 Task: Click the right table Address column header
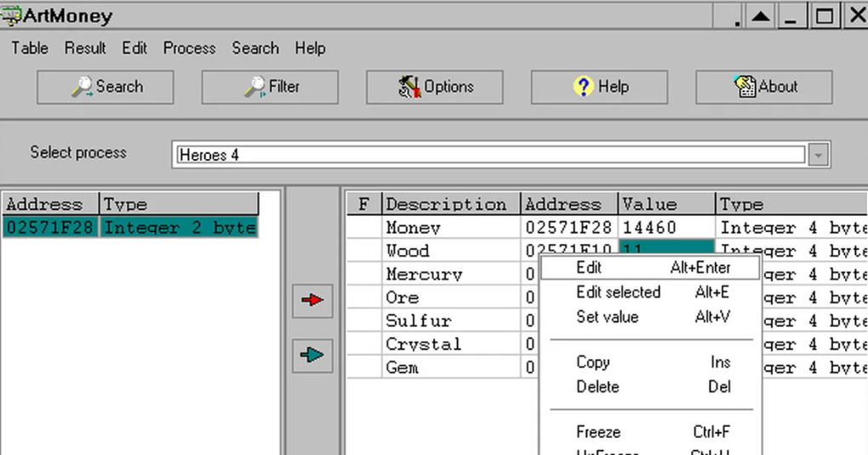(x=568, y=204)
